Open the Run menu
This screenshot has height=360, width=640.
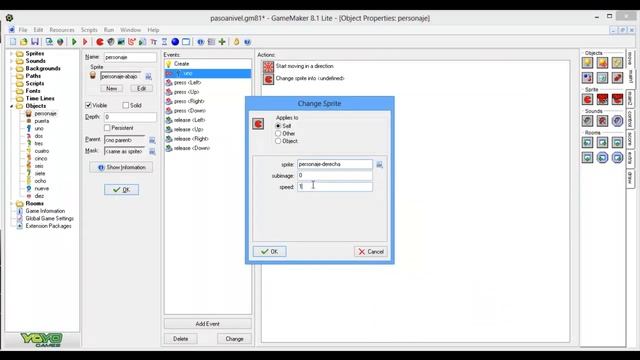point(109,30)
